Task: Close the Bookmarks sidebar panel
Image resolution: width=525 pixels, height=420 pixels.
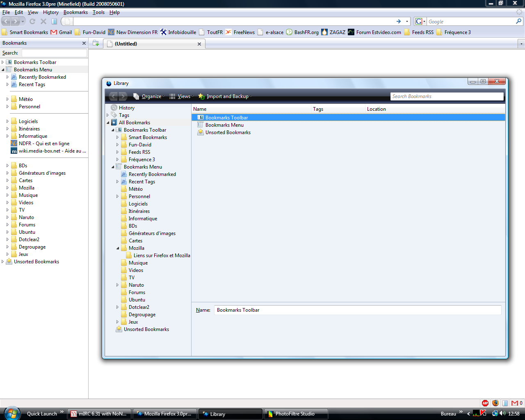Action: [84, 43]
